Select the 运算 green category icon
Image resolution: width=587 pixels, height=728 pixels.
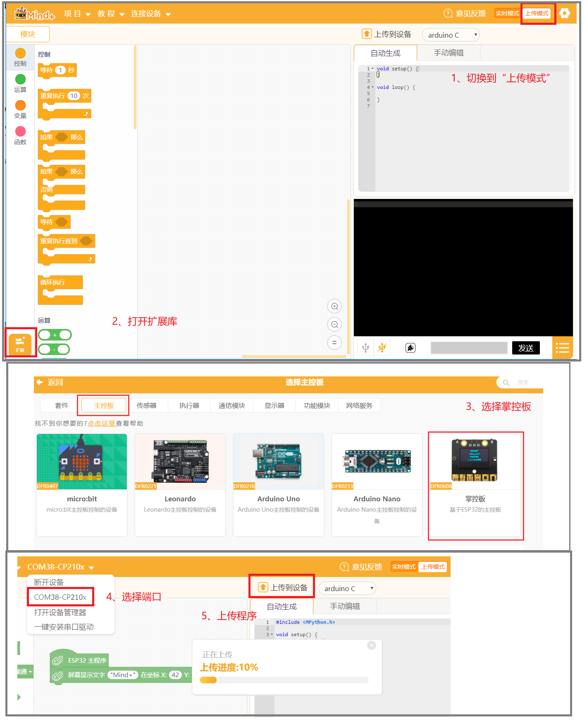point(20,79)
